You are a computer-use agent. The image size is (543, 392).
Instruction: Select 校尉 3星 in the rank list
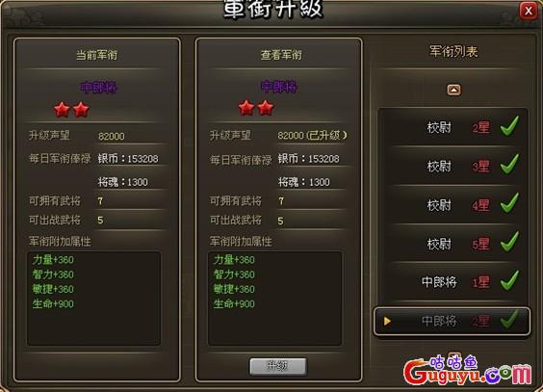453,167
